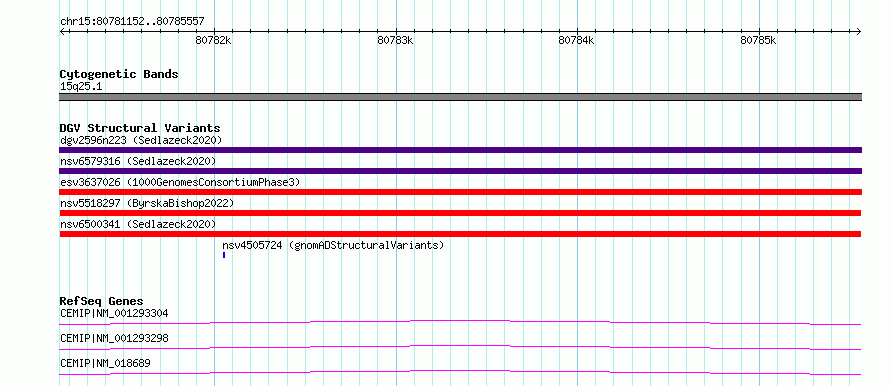Viewport: 890px width, 386px height.
Task: Select the small blue nsv4505724 variant marker
Action: pyautogui.click(x=224, y=255)
